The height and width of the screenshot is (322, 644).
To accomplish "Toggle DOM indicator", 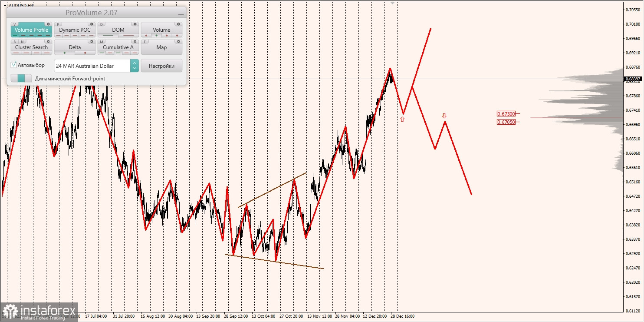I will point(118,30).
